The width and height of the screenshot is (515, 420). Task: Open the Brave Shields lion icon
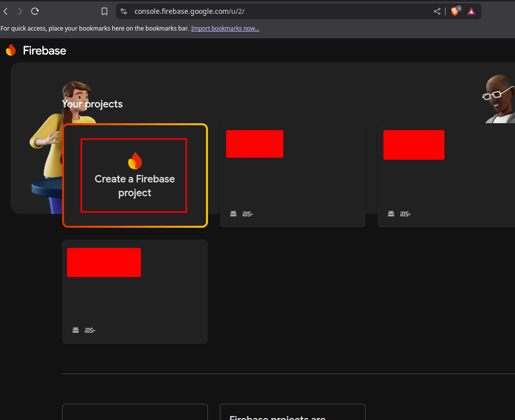click(x=455, y=11)
